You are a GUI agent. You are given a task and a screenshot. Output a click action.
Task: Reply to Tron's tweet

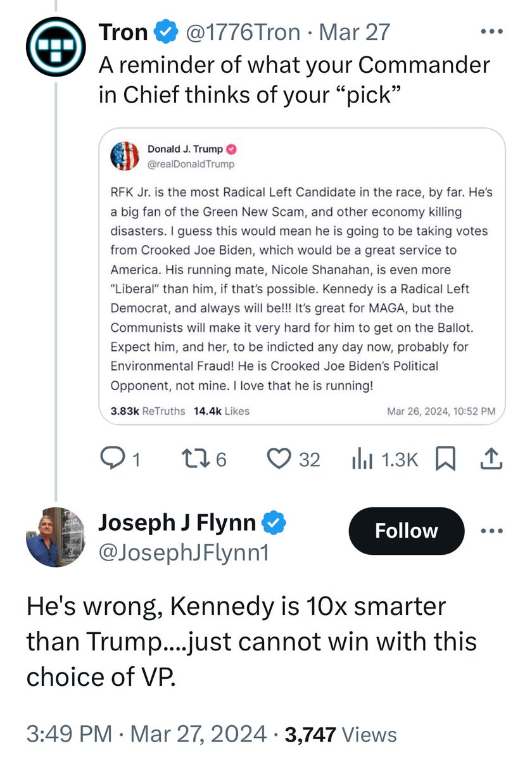[115, 459]
